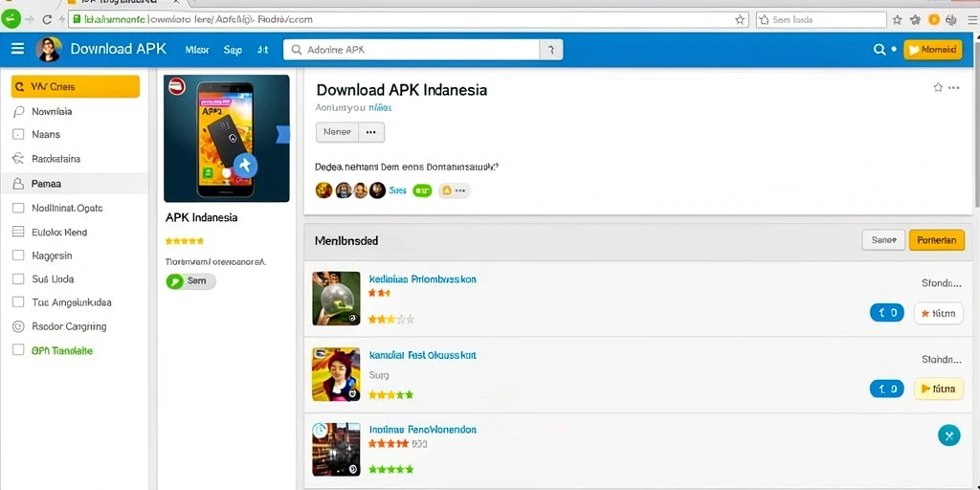Tick the Raggersin checkbox
The image size is (980, 490).
coord(18,256)
